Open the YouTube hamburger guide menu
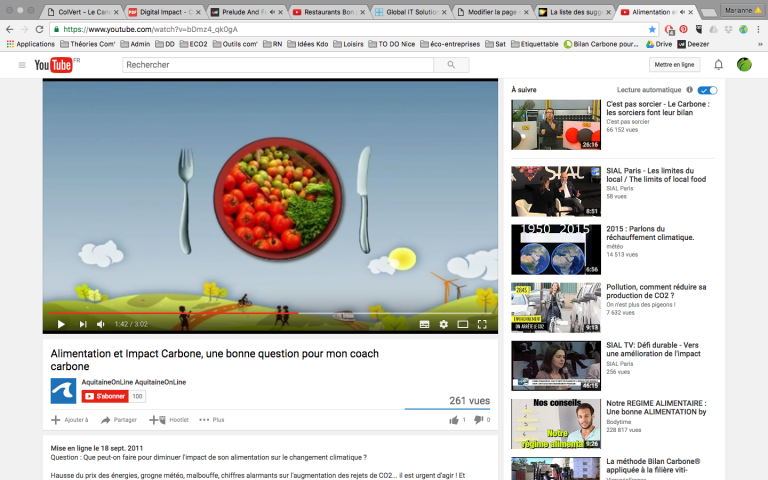 click(22, 65)
